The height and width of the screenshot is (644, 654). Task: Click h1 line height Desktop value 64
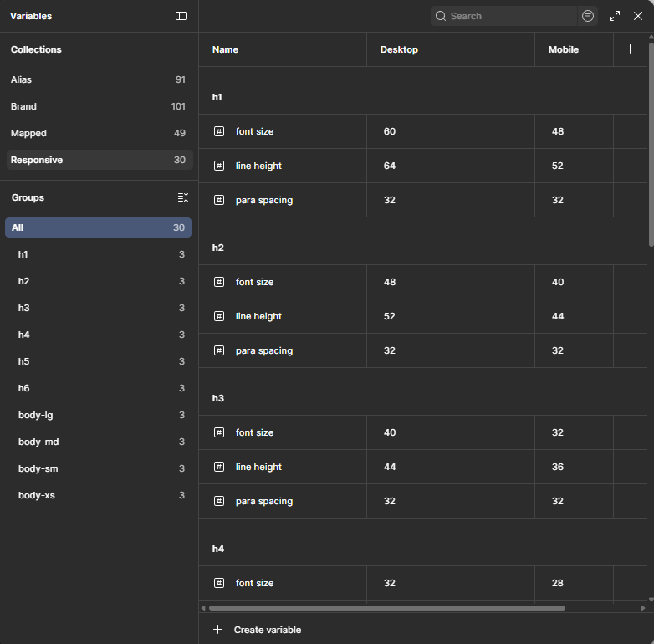click(x=451, y=166)
